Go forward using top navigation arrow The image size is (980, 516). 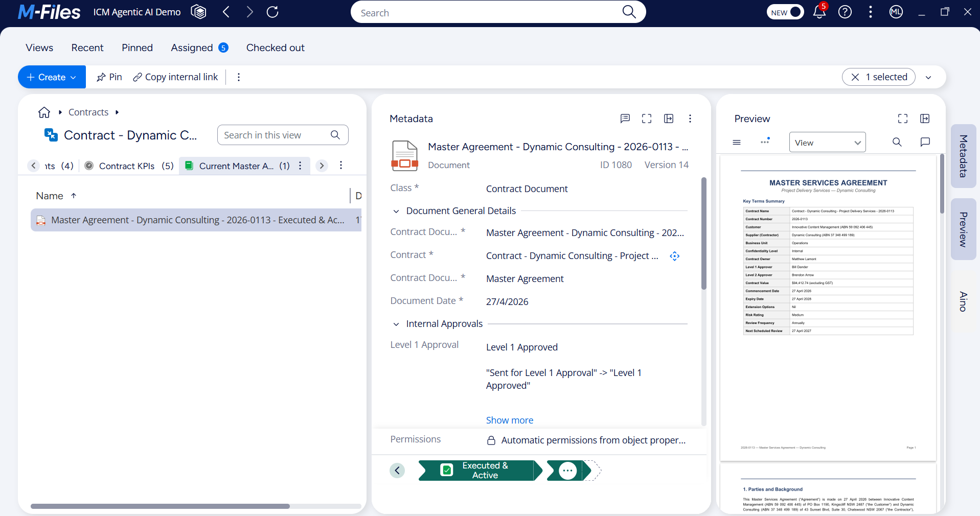pyautogui.click(x=249, y=12)
